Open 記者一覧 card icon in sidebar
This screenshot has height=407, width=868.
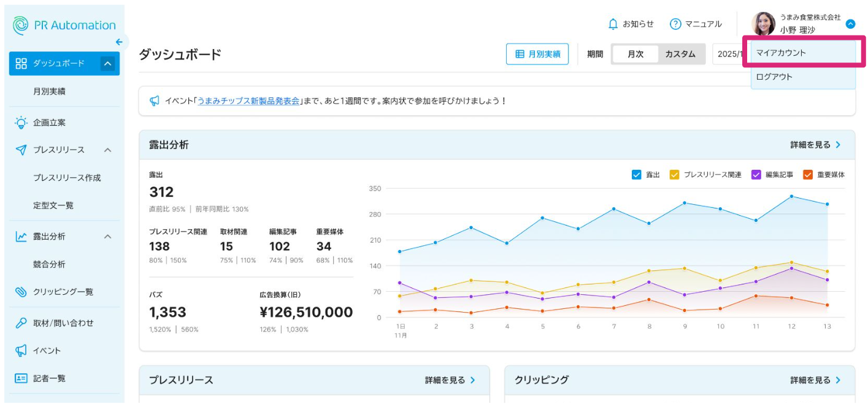point(21,379)
